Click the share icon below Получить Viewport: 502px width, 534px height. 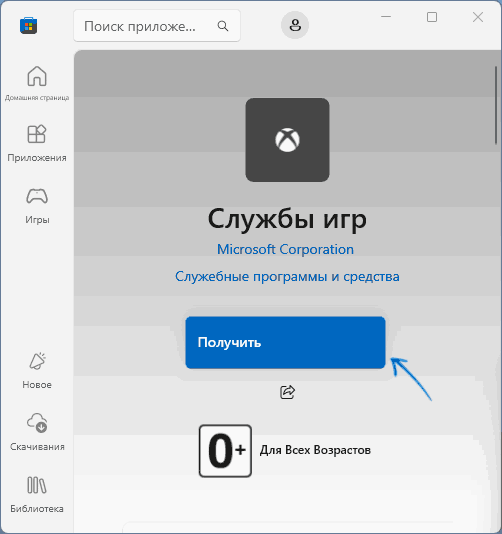(x=287, y=392)
